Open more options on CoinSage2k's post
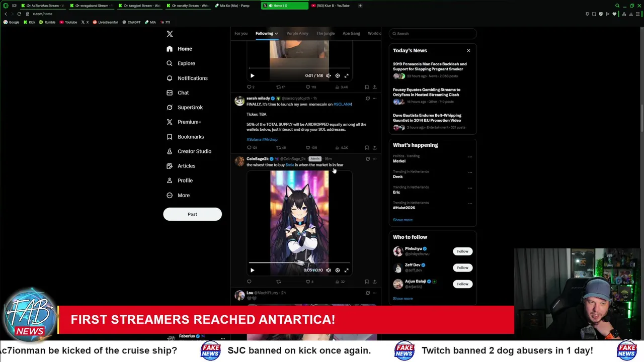The width and height of the screenshot is (644, 362). 374,159
